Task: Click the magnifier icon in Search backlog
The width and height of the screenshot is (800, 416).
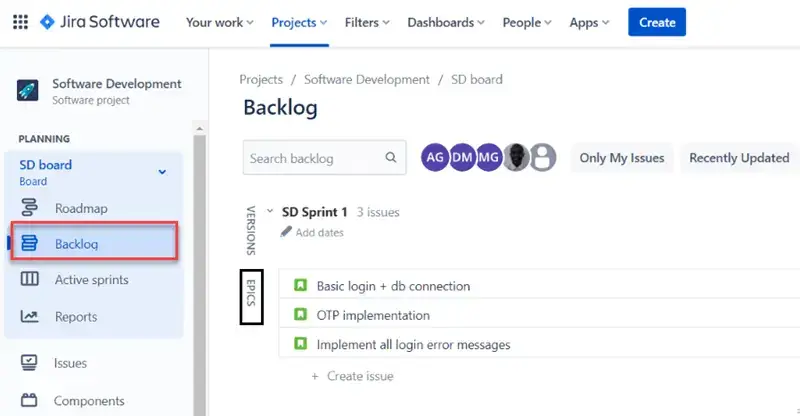Action: pos(391,157)
